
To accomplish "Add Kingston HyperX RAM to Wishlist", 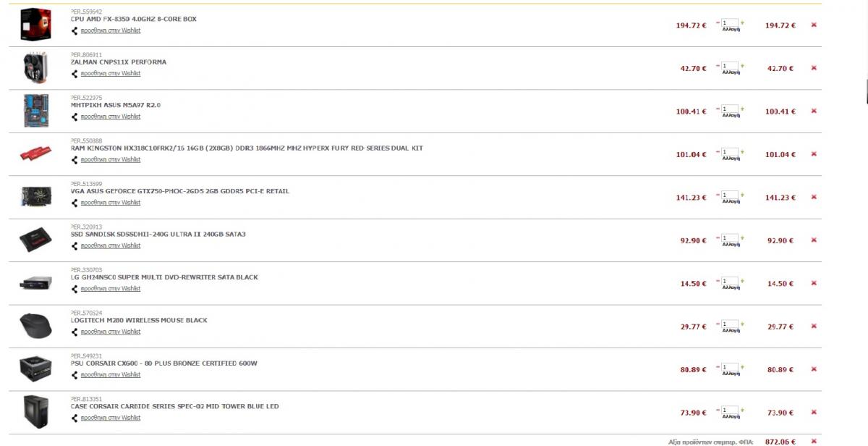I will (110, 159).
